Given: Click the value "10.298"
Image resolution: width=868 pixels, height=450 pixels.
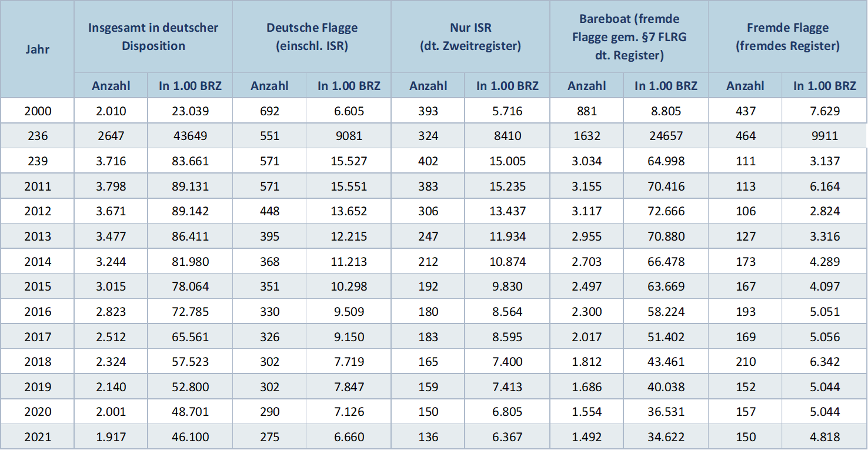Looking at the screenshot, I should [349, 286].
